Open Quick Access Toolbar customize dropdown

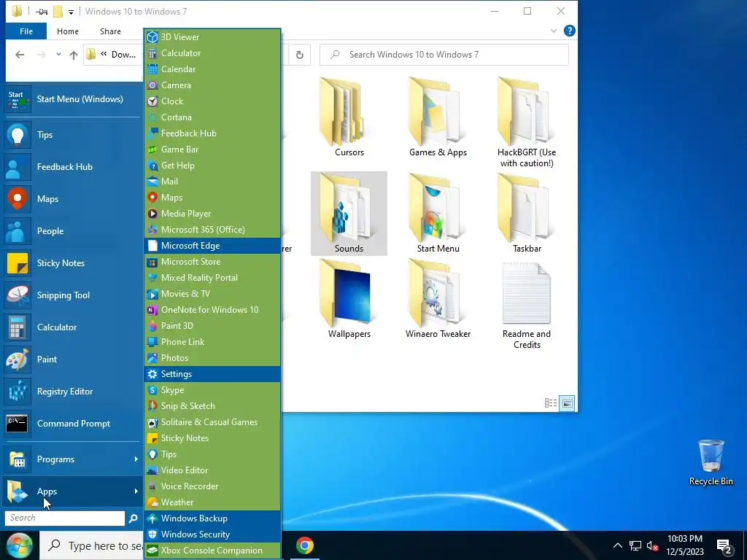(x=71, y=12)
